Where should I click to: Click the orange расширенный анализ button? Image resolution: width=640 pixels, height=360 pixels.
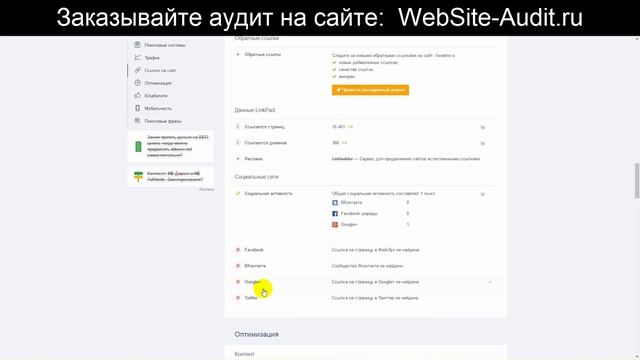tap(370, 90)
